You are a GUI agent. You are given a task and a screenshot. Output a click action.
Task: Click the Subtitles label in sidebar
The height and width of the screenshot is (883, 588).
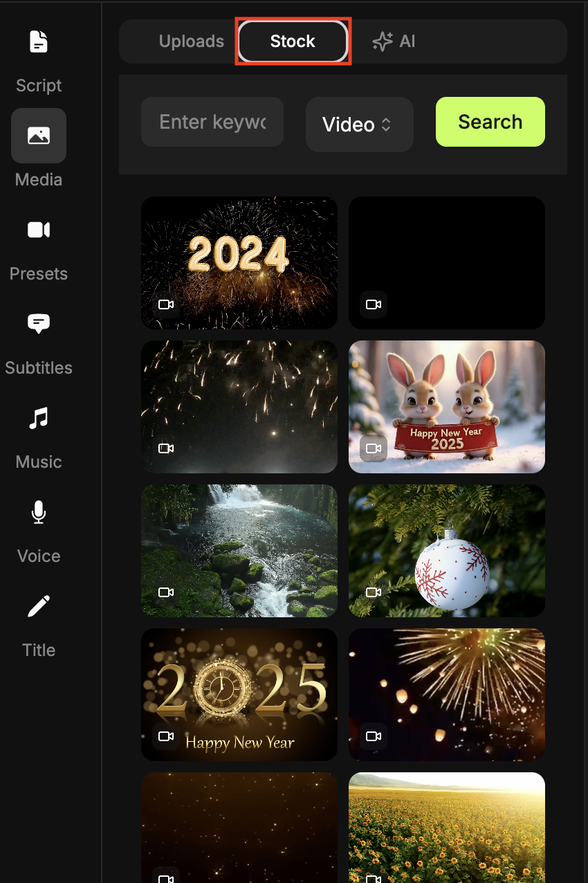(x=39, y=368)
